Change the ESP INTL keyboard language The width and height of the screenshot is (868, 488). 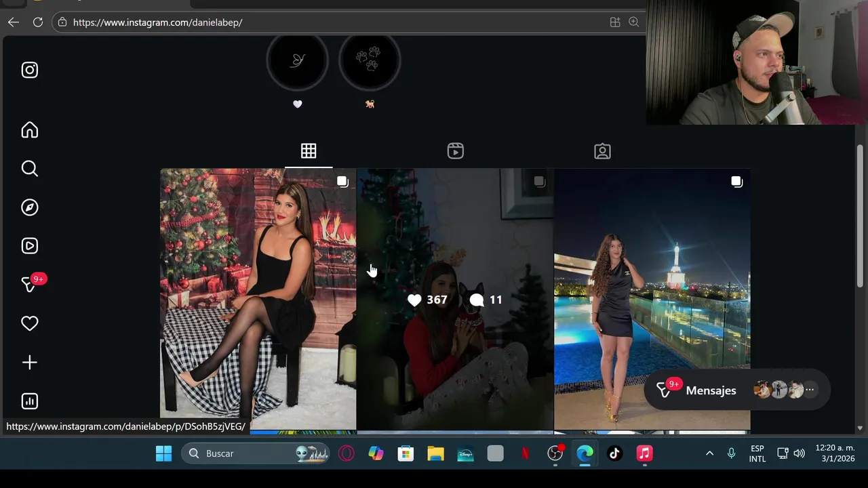point(757,453)
